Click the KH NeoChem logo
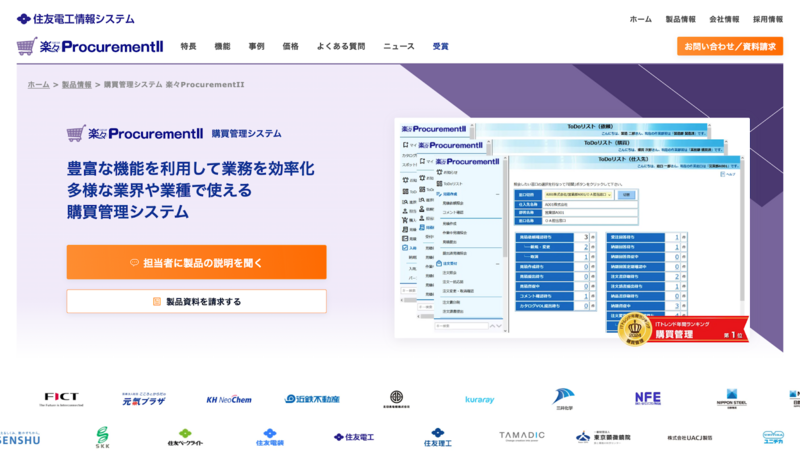This screenshot has width=800, height=451. pyautogui.click(x=229, y=399)
